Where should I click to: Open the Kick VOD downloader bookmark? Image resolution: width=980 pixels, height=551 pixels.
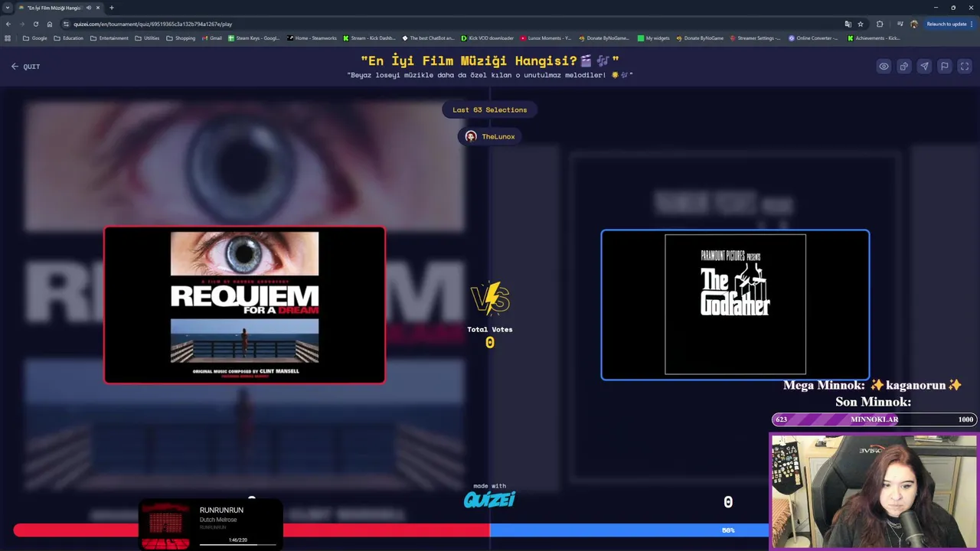pyautogui.click(x=487, y=38)
